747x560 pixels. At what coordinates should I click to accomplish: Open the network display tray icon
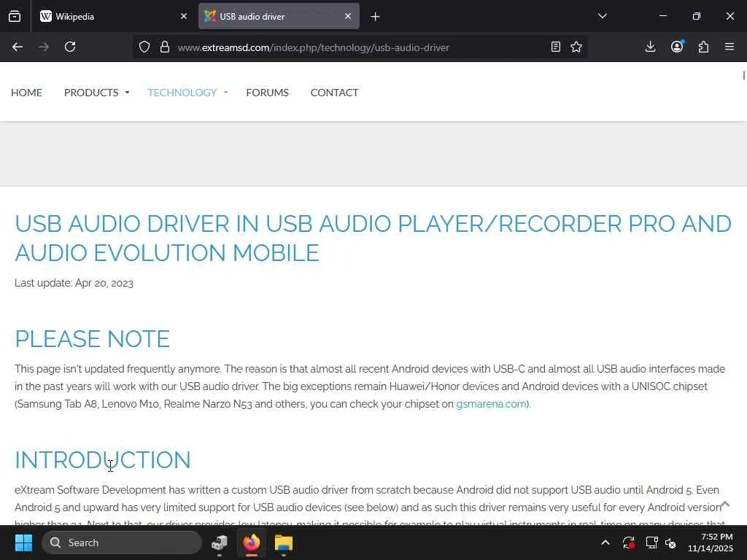pos(651,542)
